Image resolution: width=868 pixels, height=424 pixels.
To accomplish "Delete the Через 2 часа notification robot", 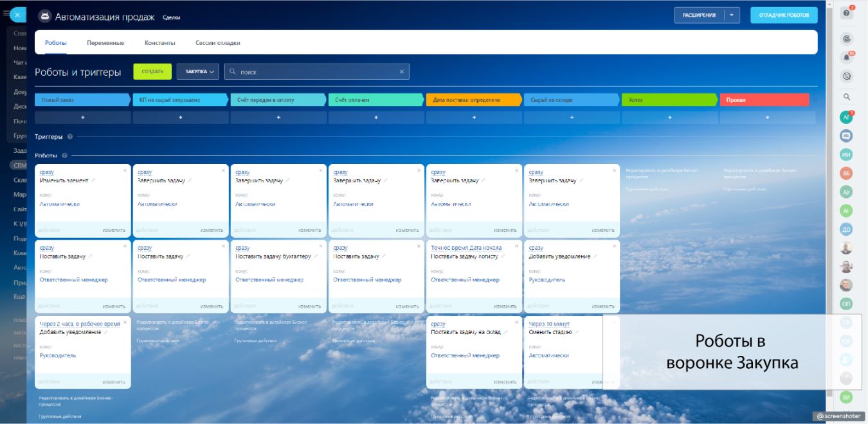I will coord(126,321).
